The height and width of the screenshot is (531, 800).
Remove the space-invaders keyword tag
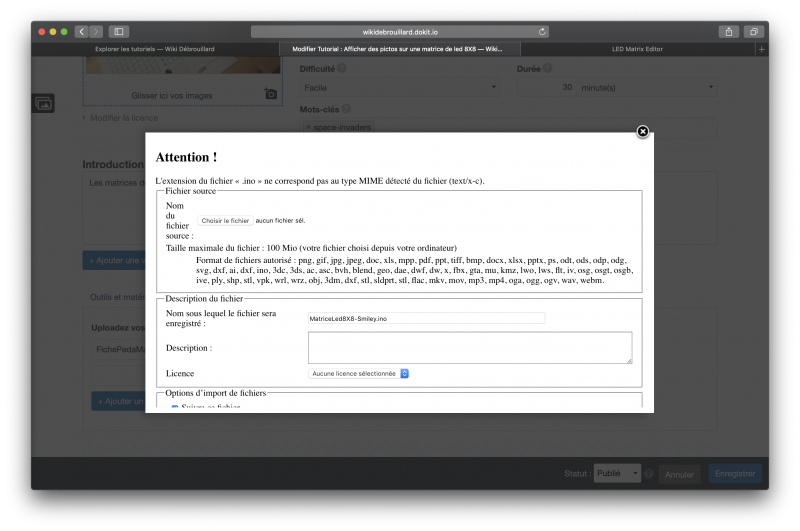(x=308, y=127)
